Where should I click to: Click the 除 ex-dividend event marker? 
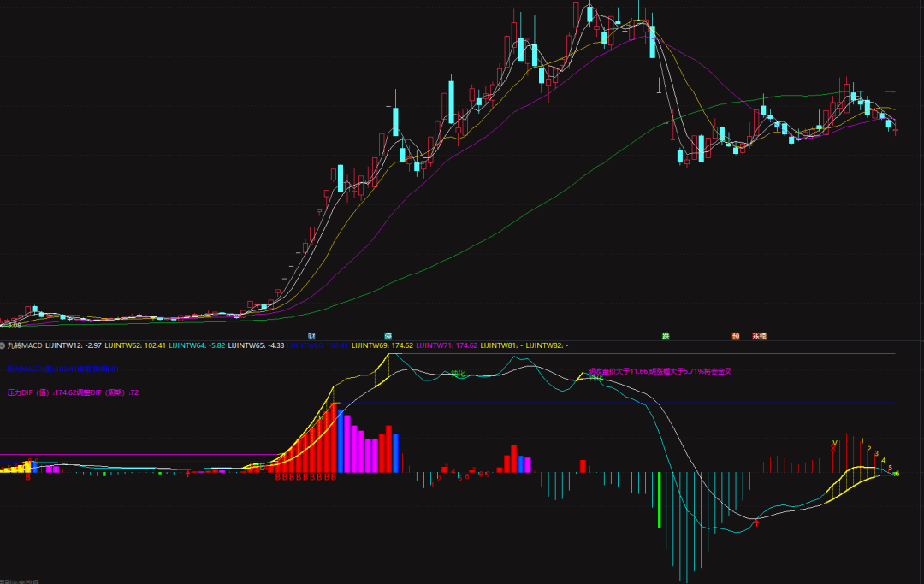pos(388,336)
